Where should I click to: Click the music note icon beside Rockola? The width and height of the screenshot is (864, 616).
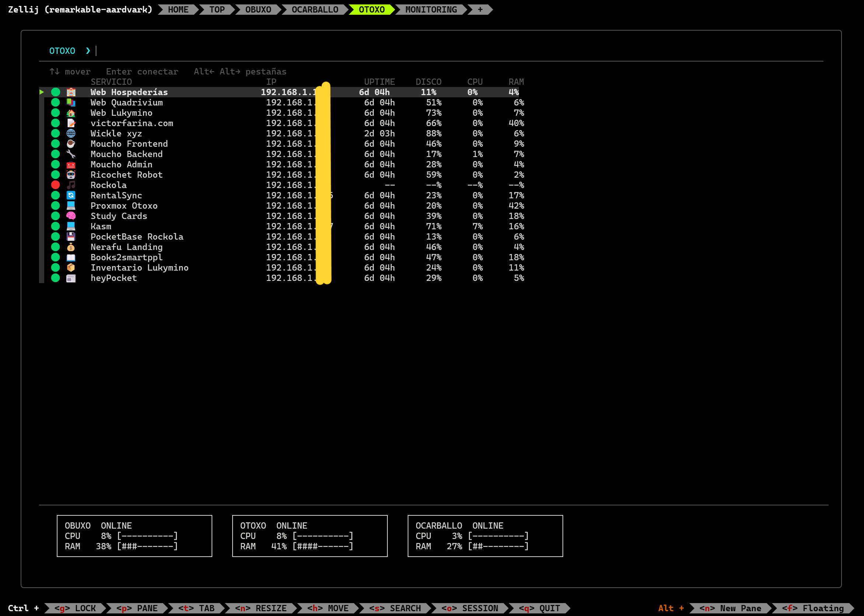71,185
